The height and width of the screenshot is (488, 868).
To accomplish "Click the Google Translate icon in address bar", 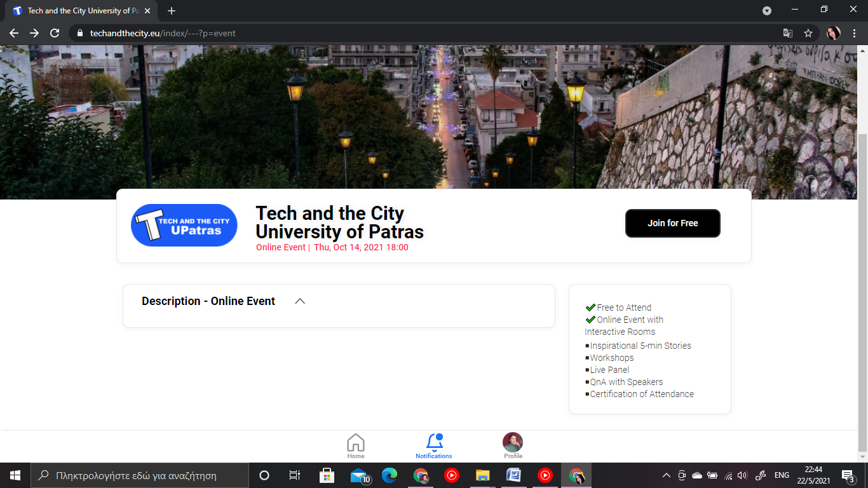I will pos(788,33).
